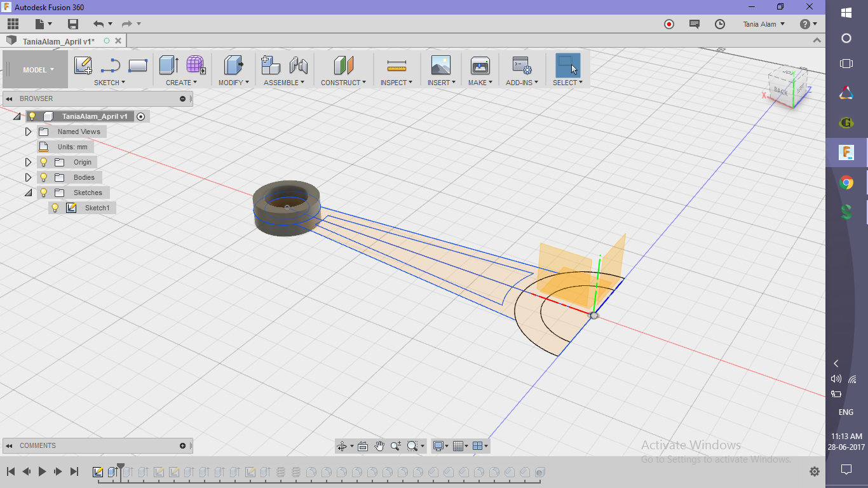This screenshot has width=868, height=488.
Task: Toggle the activate component radio button
Action: (141, 116)
